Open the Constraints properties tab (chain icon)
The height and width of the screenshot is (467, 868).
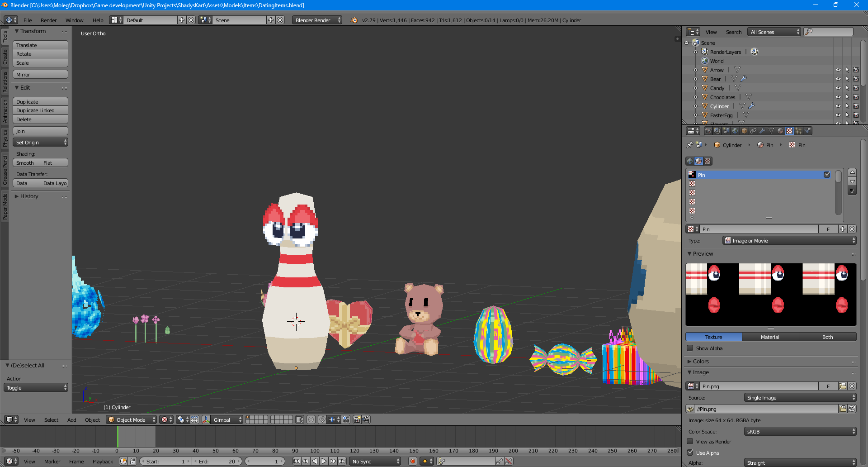753,131
